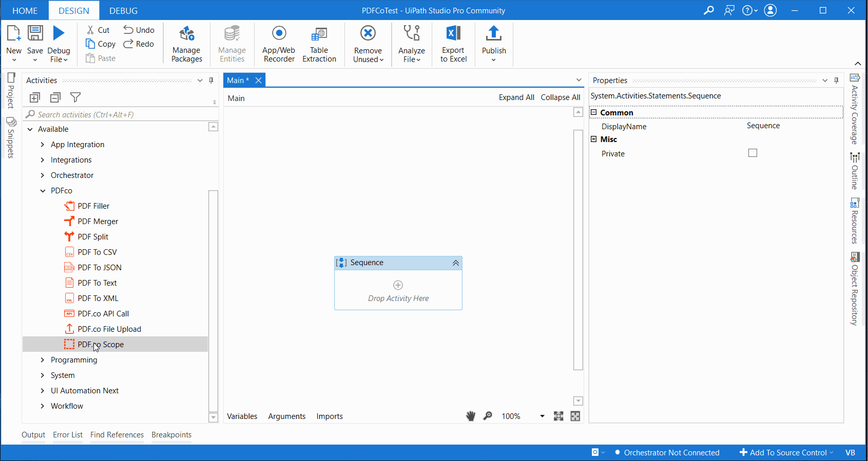Open the Variables panel

pyautogui.click(x=242, y=416)
